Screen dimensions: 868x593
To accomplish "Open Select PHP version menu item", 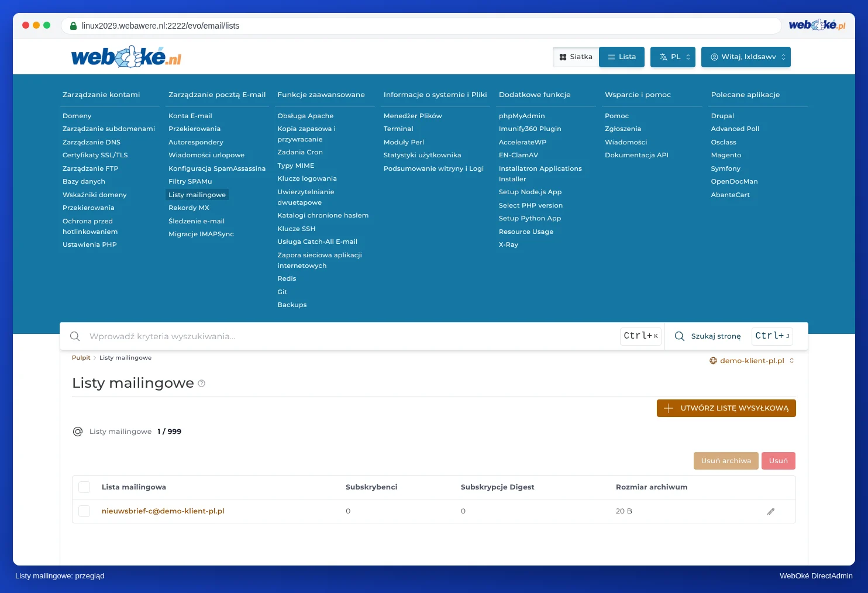I will click(x=531, y=205).
